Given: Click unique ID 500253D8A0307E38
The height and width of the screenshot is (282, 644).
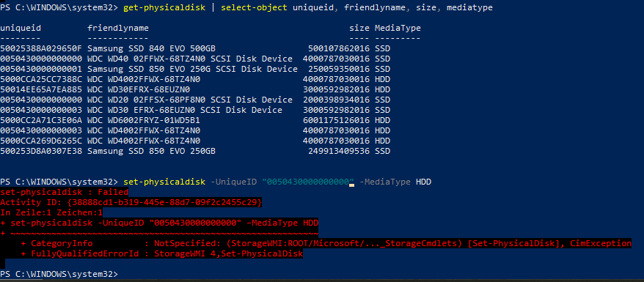Looking at the screenshot, I should [41, 151].
